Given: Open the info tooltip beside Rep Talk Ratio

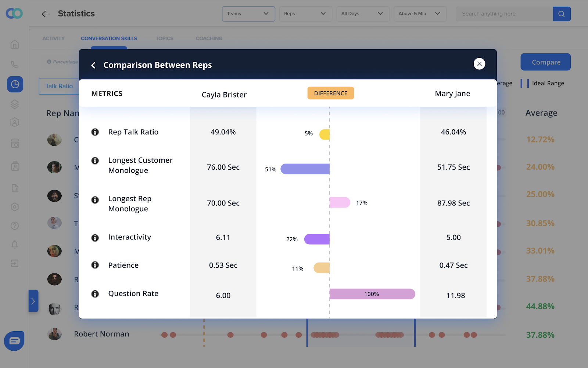Looking at the screenshot, I should pos(95,132).
